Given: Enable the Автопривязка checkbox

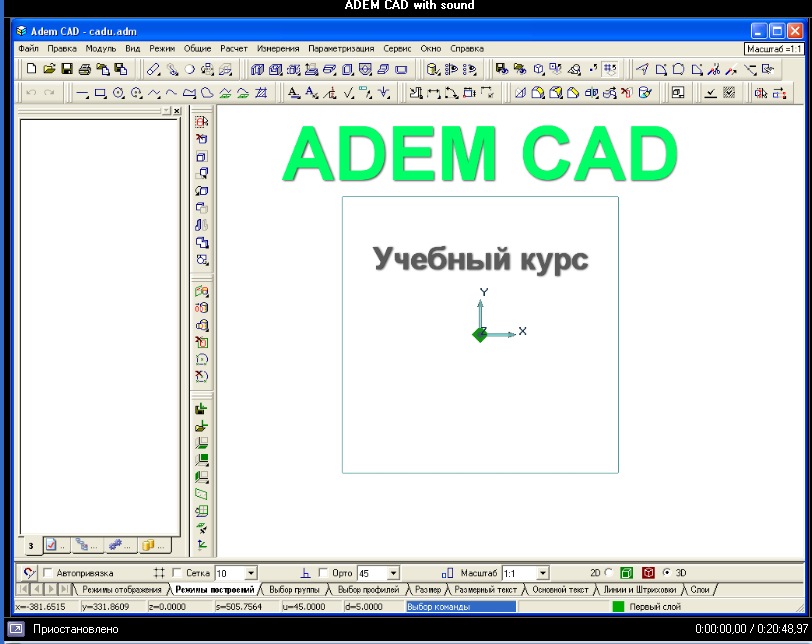Looking at the screenshot, I should click(x=48, y=573).
